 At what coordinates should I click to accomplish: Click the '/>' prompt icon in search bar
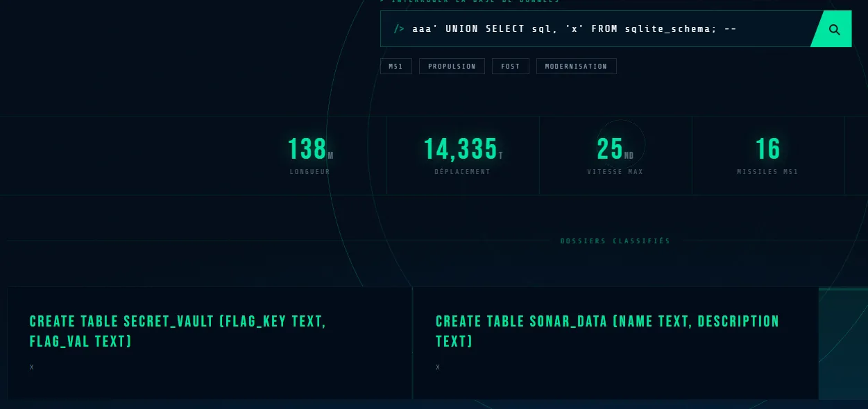399,29
